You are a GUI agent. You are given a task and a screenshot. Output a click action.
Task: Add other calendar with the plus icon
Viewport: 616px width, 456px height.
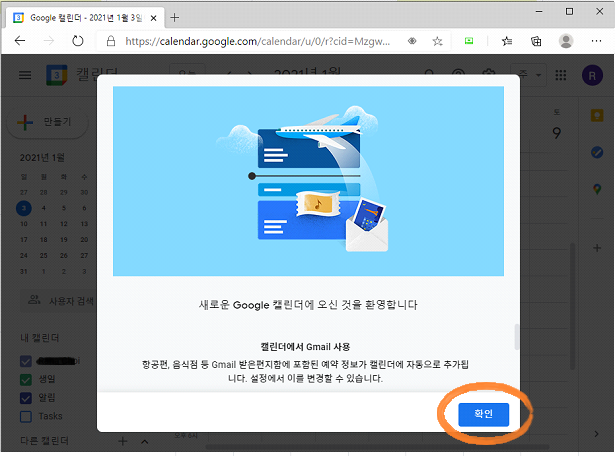pos(123,441)
